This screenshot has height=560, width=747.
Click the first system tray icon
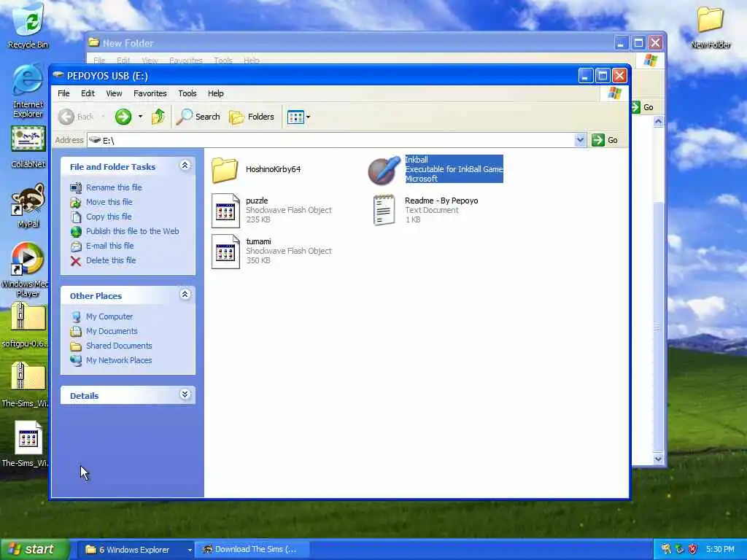pos(666,550)
